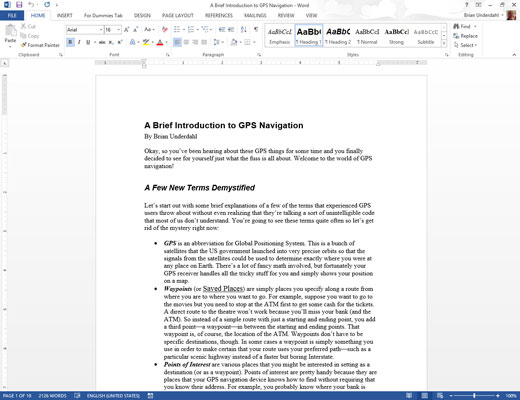The height and width of the screenshot is (400, 520).
Task: Click the macro recording status icon
Action: click(150, 396)
